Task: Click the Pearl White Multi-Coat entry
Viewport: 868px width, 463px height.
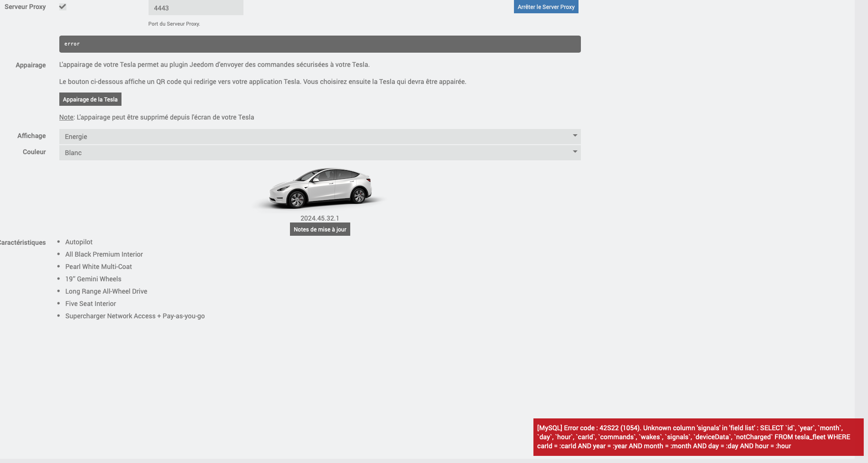Action: pyautogui.click(x=99, y=267)
